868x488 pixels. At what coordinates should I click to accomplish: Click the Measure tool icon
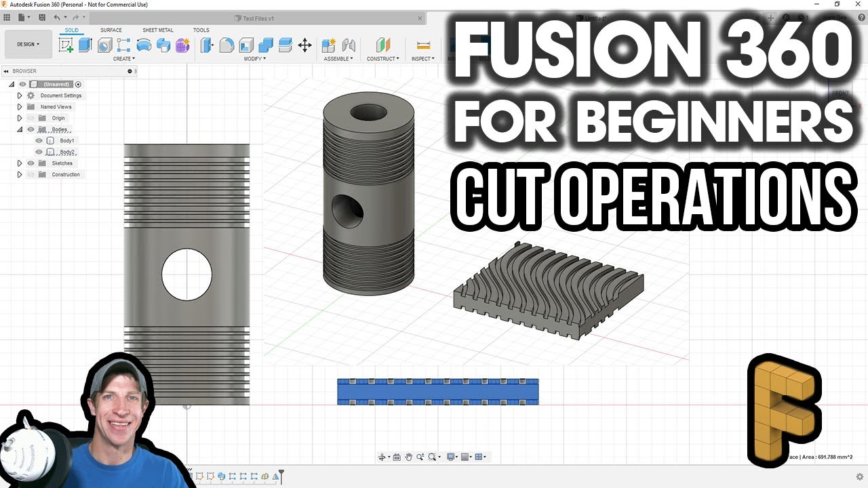424,45
